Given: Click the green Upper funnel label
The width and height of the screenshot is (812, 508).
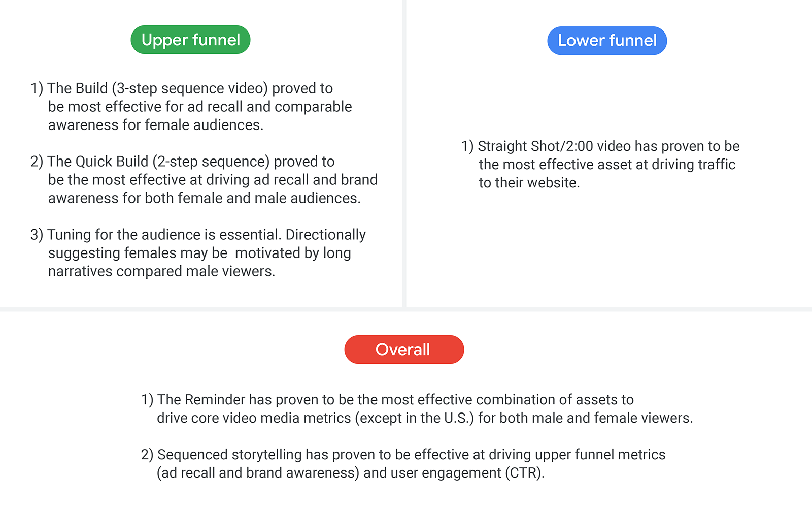Looking at the screenshot, I should pos(190,40).
